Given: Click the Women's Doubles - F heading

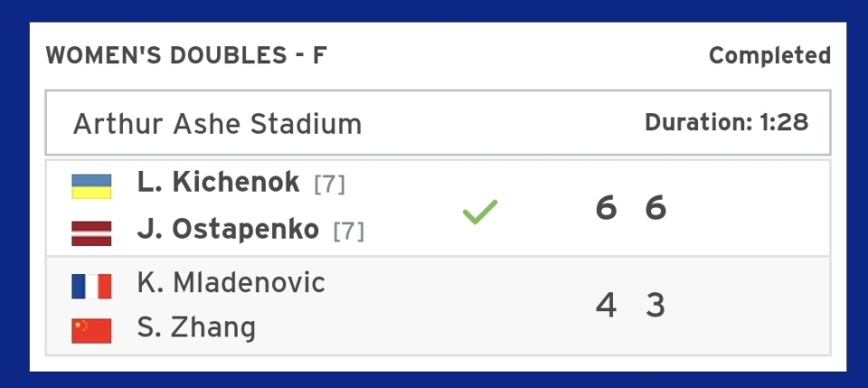Looking at the screenshot, I should point(186,55).
